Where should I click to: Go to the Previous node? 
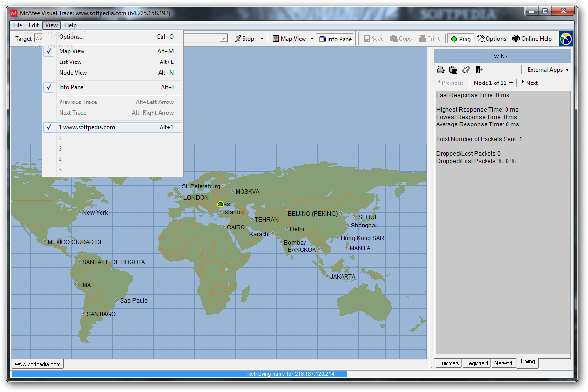pos(450,83)
